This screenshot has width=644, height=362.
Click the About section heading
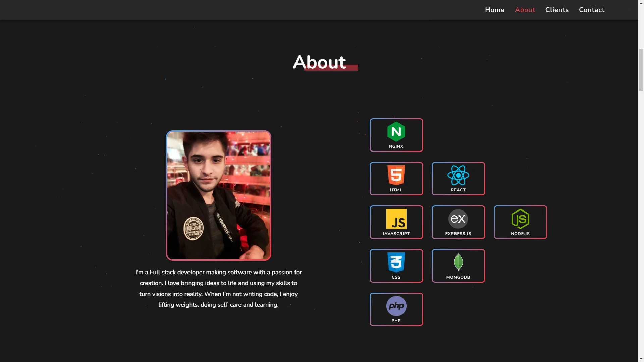click(x=319, y=62)
